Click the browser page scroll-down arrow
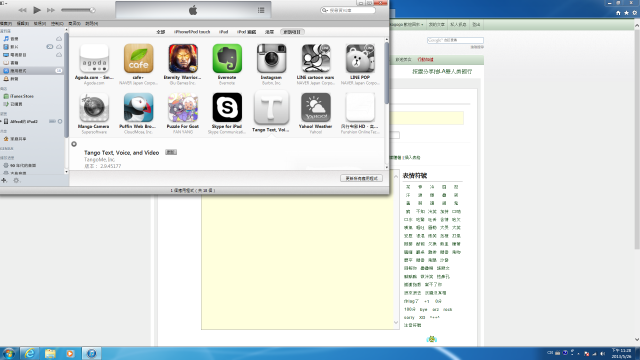 click(x=637, y=339)
